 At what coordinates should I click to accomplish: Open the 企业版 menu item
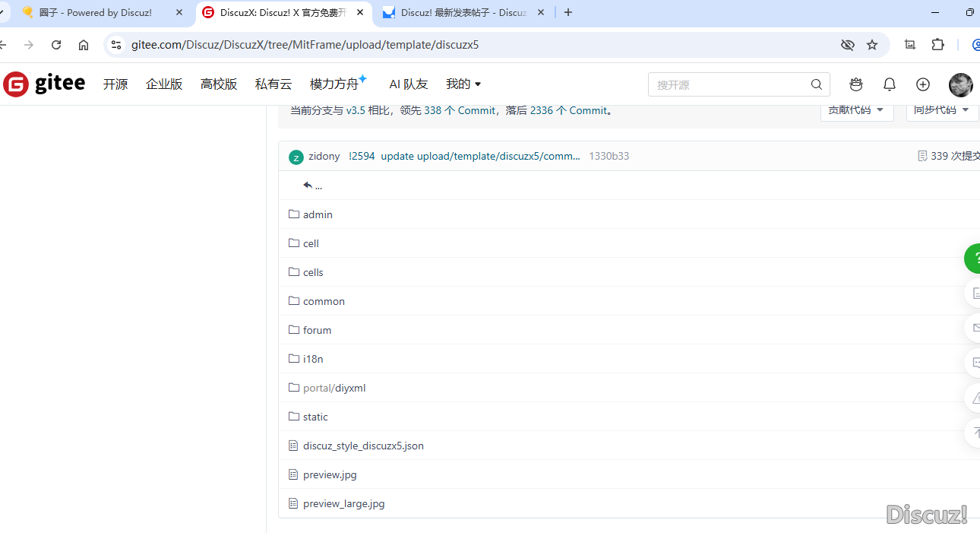point(164,84)
